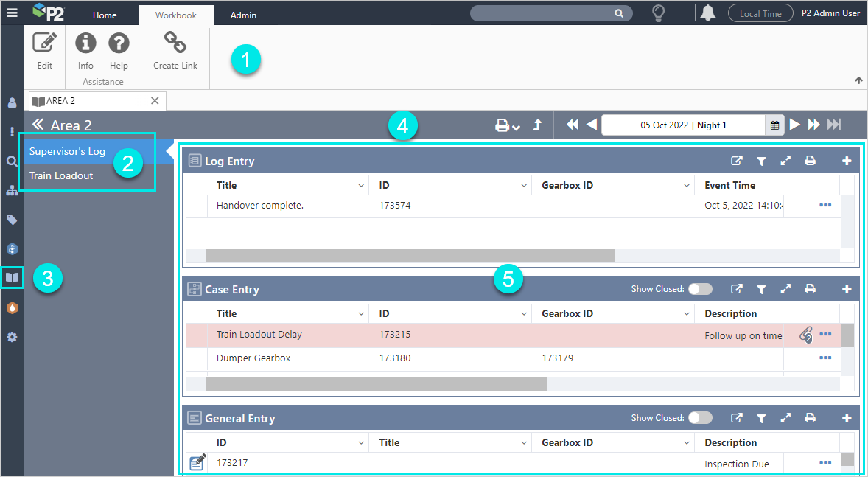Collapse the ribbon with up arrow

[858, 80]
